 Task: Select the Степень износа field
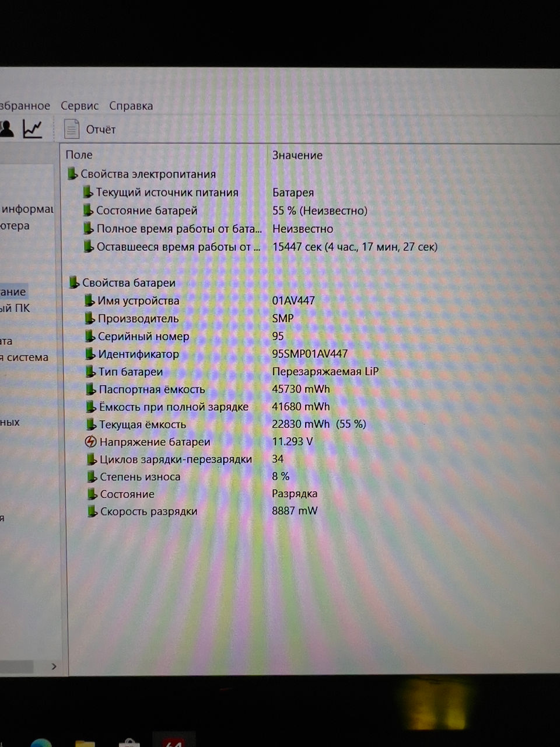tap(140, 477)
